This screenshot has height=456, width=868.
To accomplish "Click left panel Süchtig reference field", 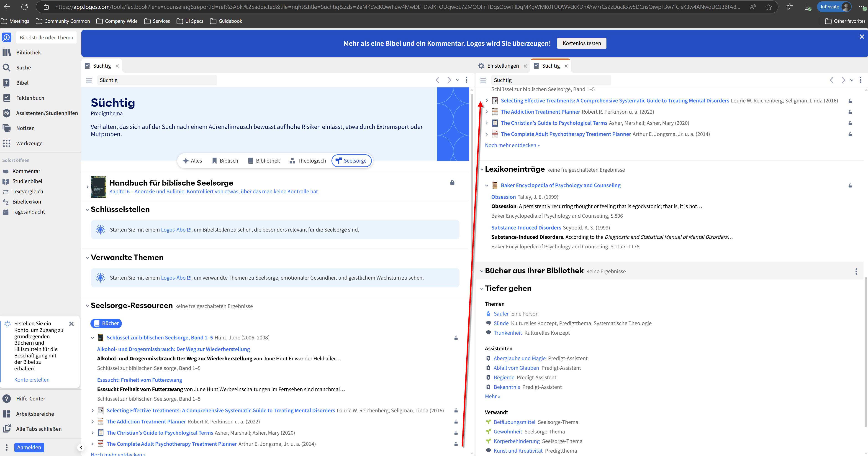I will click(157, 80).
